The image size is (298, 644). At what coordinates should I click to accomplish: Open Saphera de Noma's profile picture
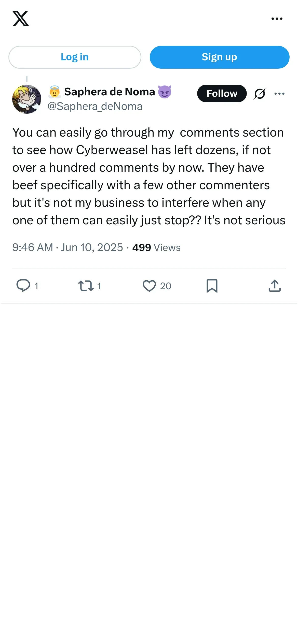(x=27, y=99)
